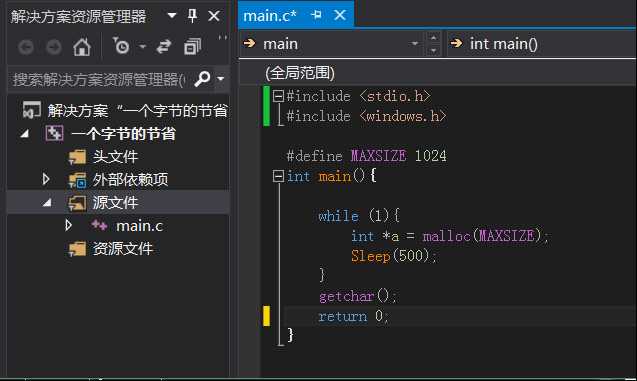Open main.c in Solution Explorer
Screen dimensions: 637x381
click(139, 226)
